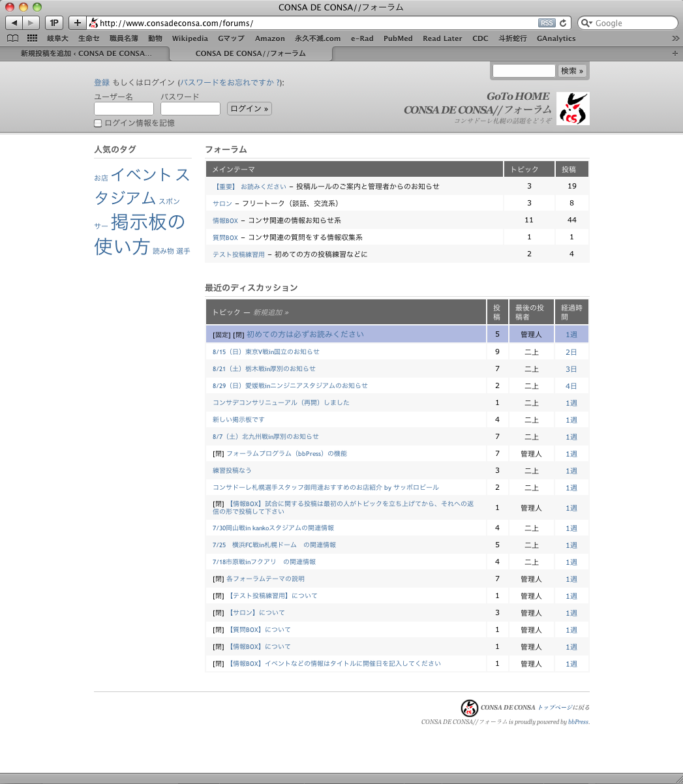Open Top Sites grid icon
683x784 pixels.
(x=32, y=38)
